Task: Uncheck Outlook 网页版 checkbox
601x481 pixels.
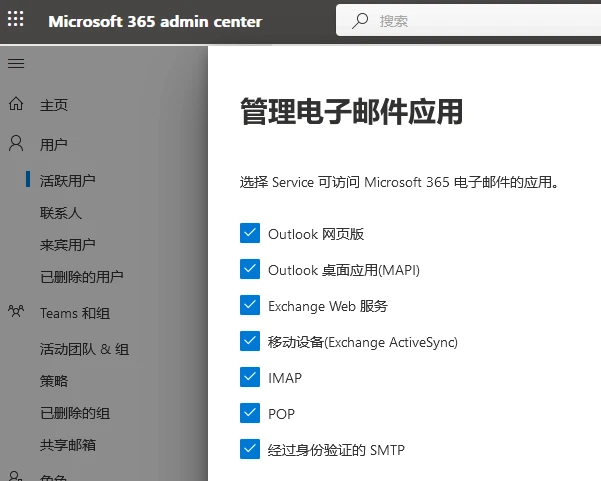Action: coord(250,233)
